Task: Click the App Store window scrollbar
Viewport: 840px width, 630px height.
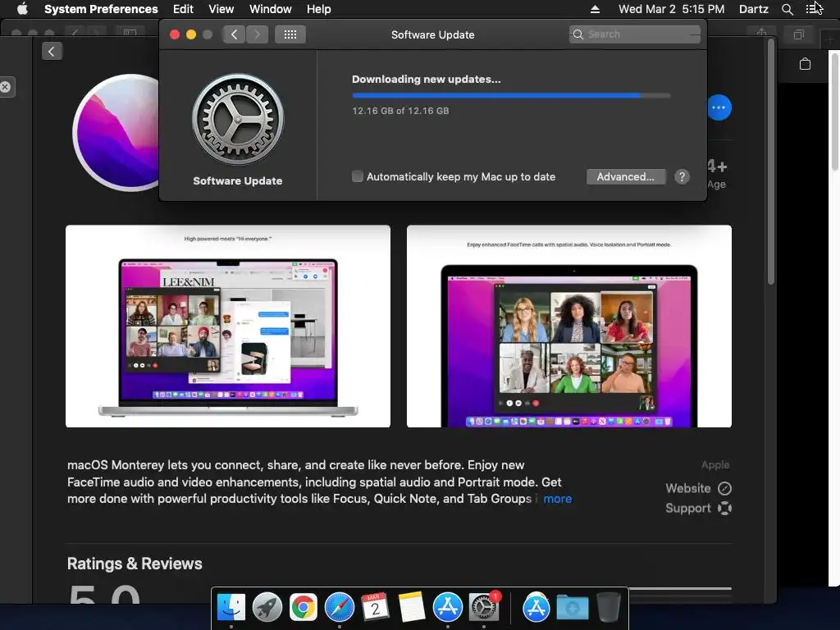Action: click(771, 161)
